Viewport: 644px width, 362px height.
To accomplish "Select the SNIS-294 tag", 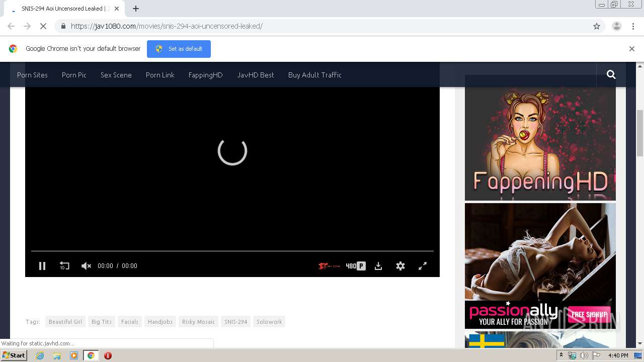I will (x=236, y=322).
